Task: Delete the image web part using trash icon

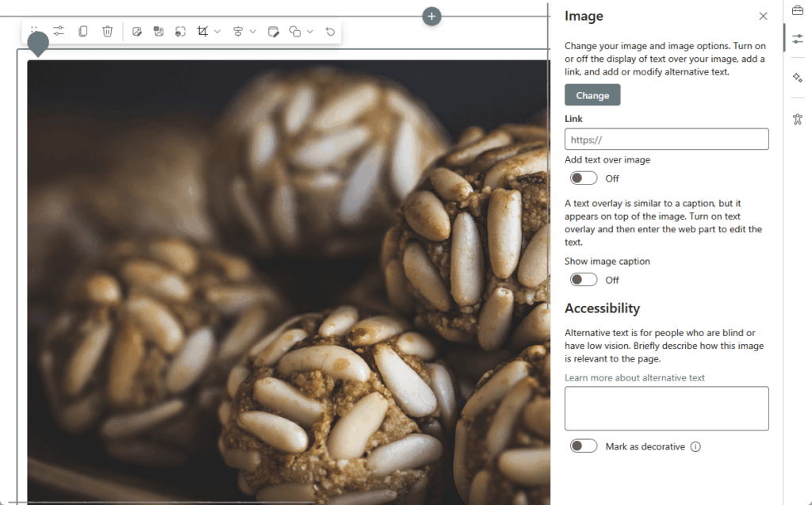Action: pyautogui.click(x=107, y=31)
